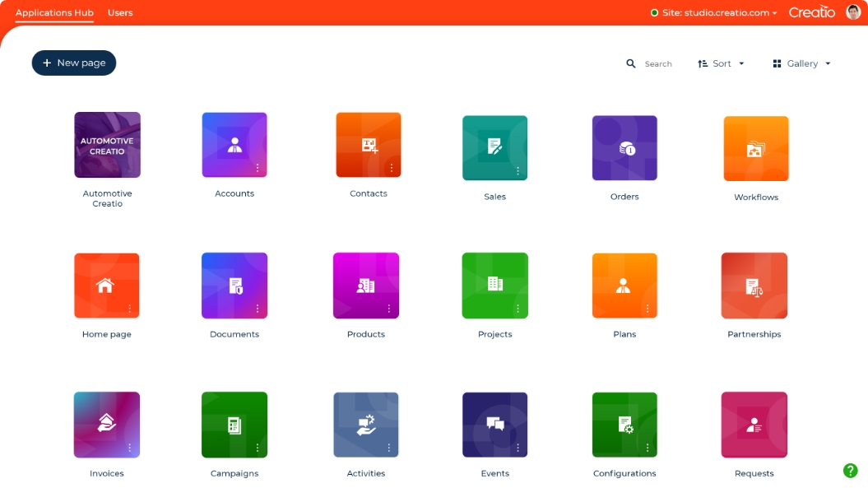Open the Plans app tile
The image size is (868, 488).
coord(624,286)
